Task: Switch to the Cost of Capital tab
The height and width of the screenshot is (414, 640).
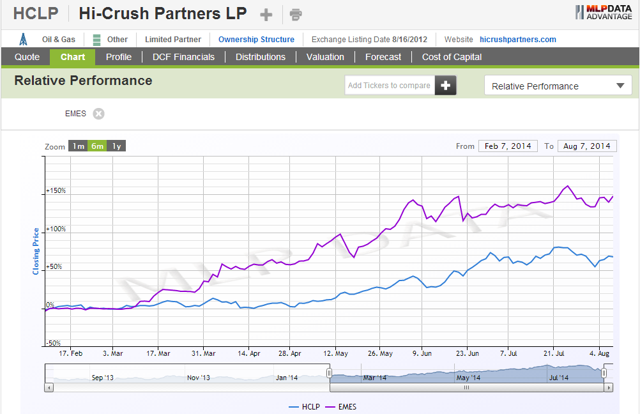Action: pos(452,57)
